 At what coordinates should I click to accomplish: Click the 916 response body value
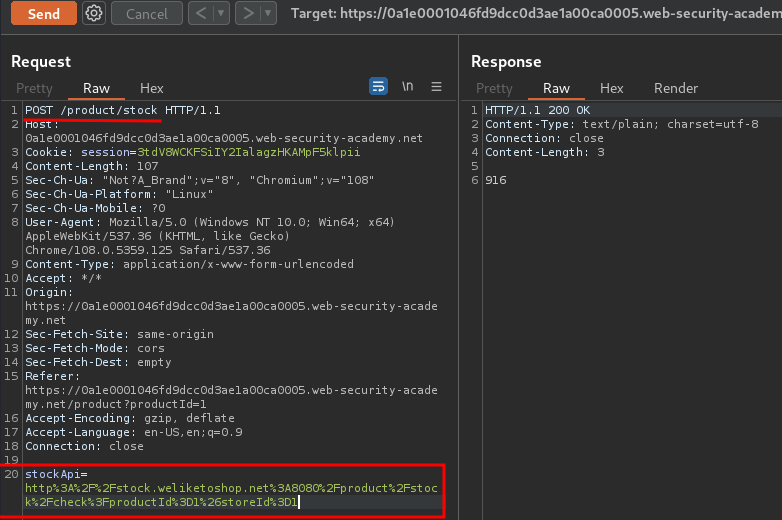[496, 180]
